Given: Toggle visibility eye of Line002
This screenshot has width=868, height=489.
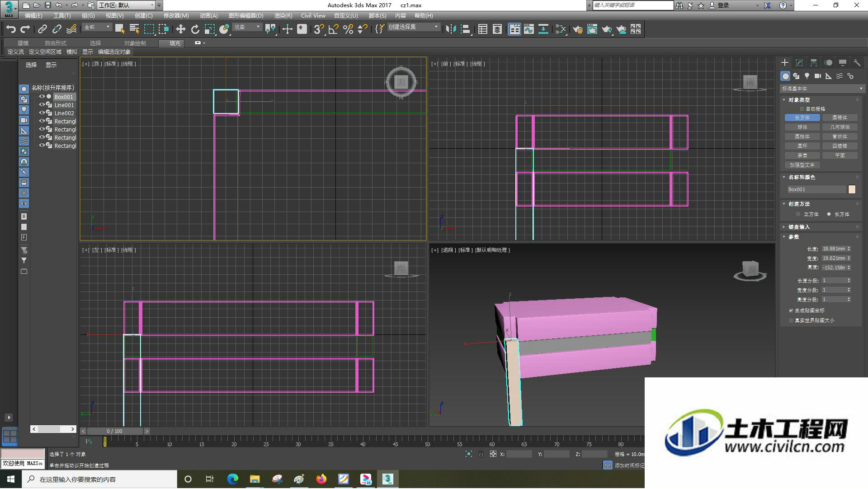Looking at the screenshot, I should coord(42,113).
